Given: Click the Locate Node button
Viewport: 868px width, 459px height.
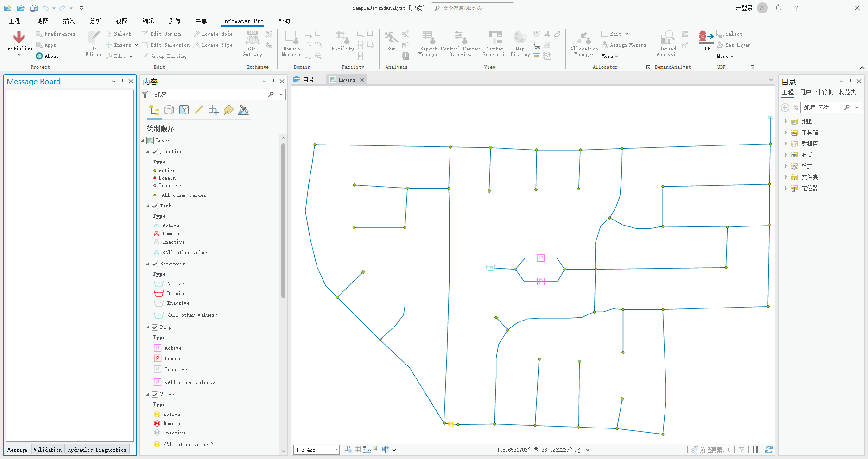Looking at the screenshot, I should [213, 34].
